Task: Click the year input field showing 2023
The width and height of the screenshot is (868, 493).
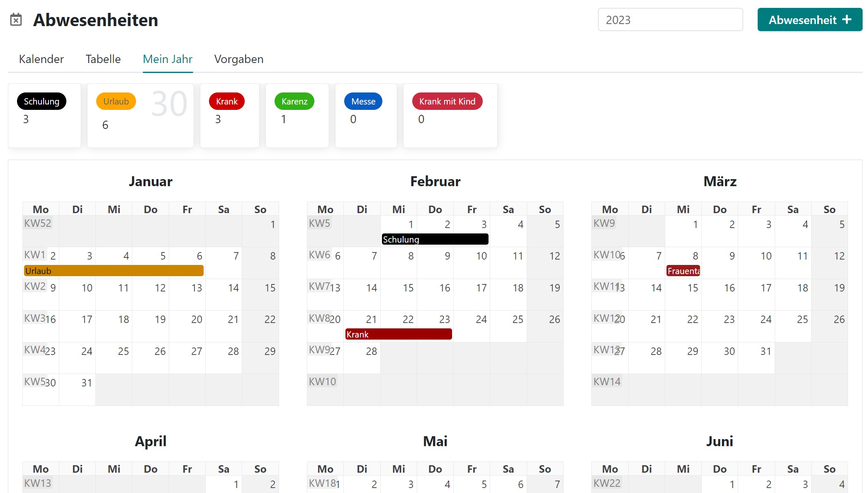Action: coord(670,19)
